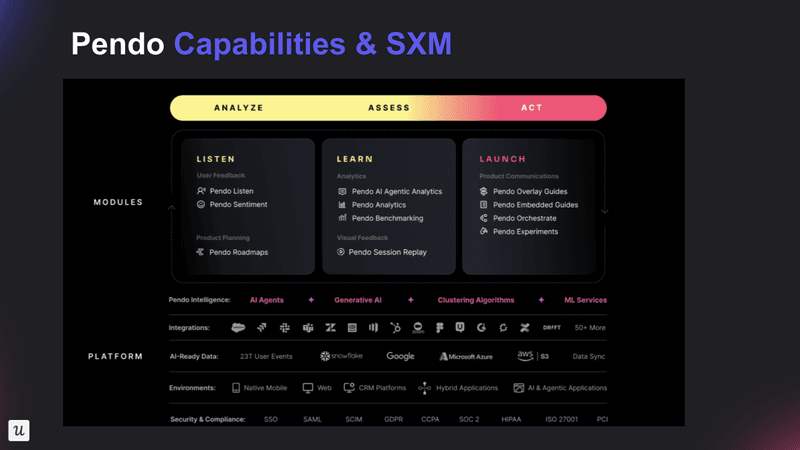Click the AI & Agentic Applications icon
This screenshot has height=450, width=800.
click(518, 388)
